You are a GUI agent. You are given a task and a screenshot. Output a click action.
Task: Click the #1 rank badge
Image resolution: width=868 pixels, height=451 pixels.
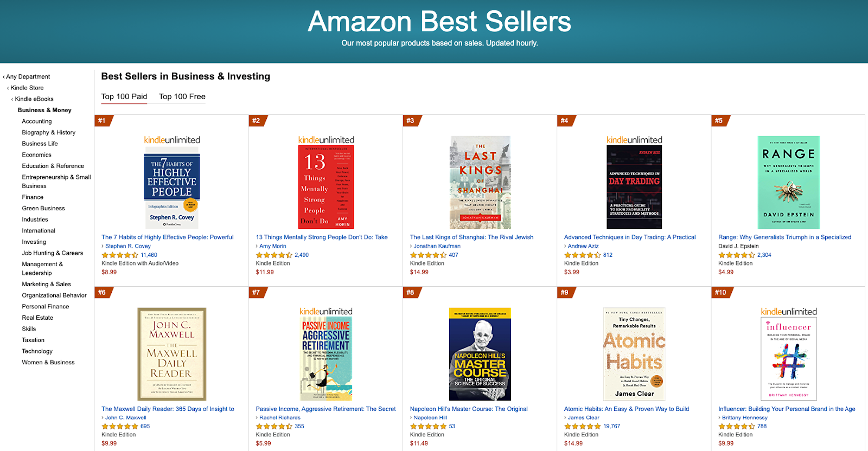pyautogui.click(x=101, y=121)
